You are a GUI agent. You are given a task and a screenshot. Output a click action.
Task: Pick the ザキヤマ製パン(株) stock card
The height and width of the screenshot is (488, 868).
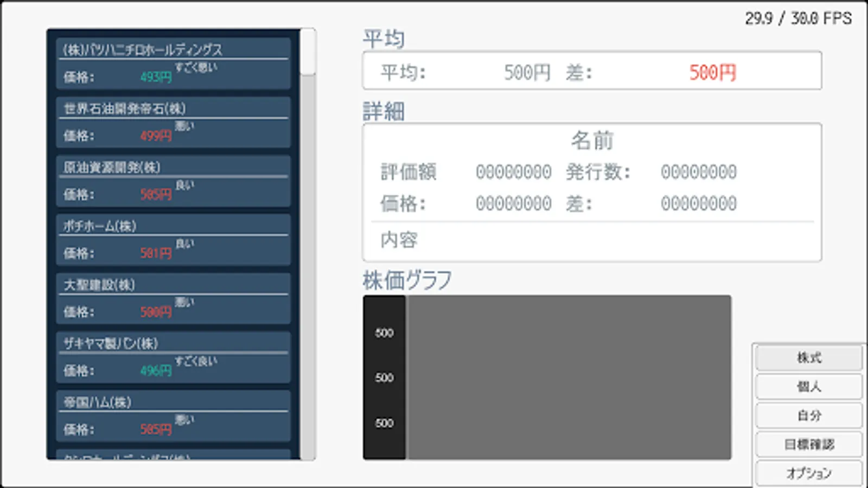pyautogui.click(x=173, y=357)
